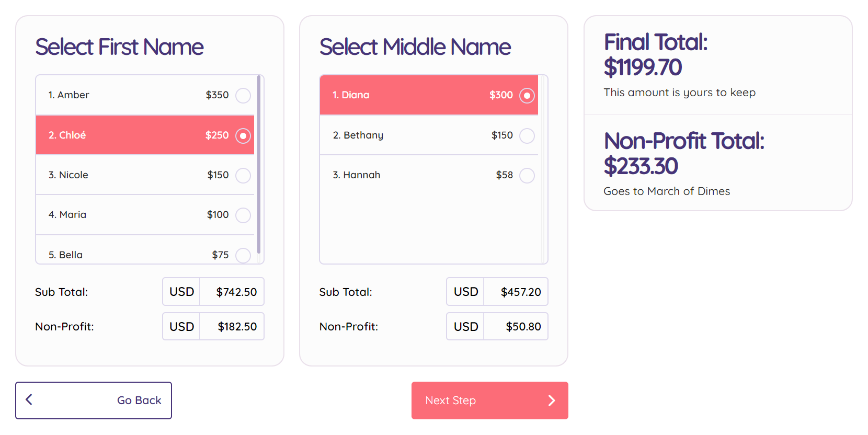This screenshot has width=868, height=435.
Task: Click the Final Total $1199.70 heading
Action: pyautogui.click(x=656, y=55)
